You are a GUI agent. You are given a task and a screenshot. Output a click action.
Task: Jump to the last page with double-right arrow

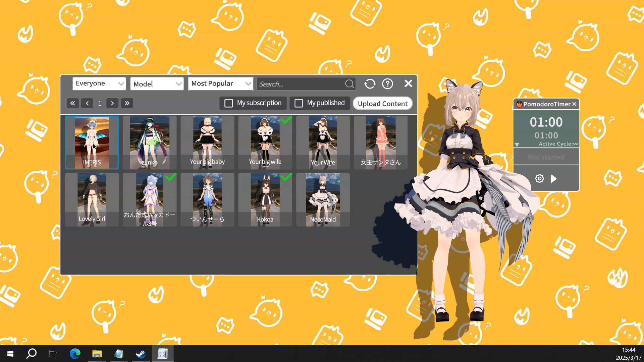tap(127, 103)
